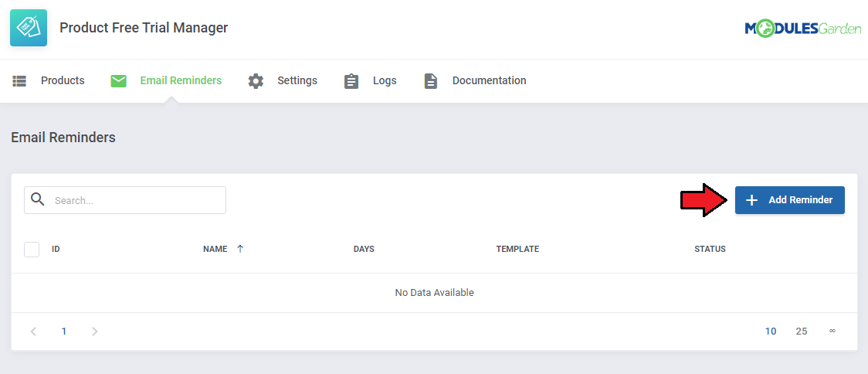Click the sort arrow next to NAME
The height and width of the screenshot is (374, 868).
pos(239,249)
